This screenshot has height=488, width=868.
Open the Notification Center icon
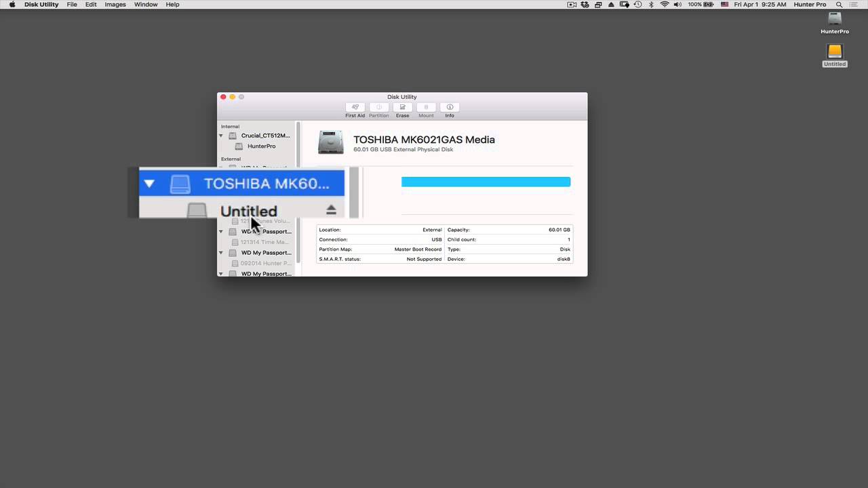pos(852,5)
